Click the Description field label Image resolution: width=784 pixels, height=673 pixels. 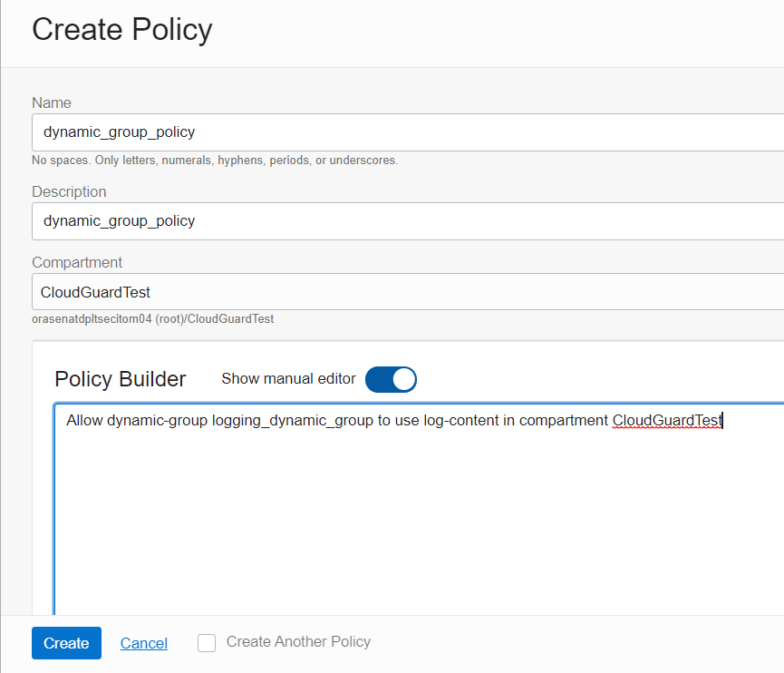click(69, 192)
